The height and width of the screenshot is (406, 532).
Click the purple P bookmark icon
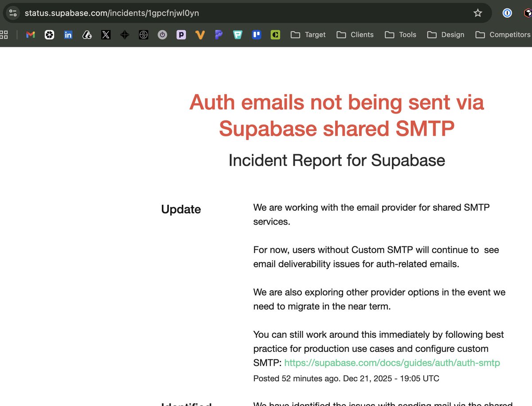[x=181, y=35]
